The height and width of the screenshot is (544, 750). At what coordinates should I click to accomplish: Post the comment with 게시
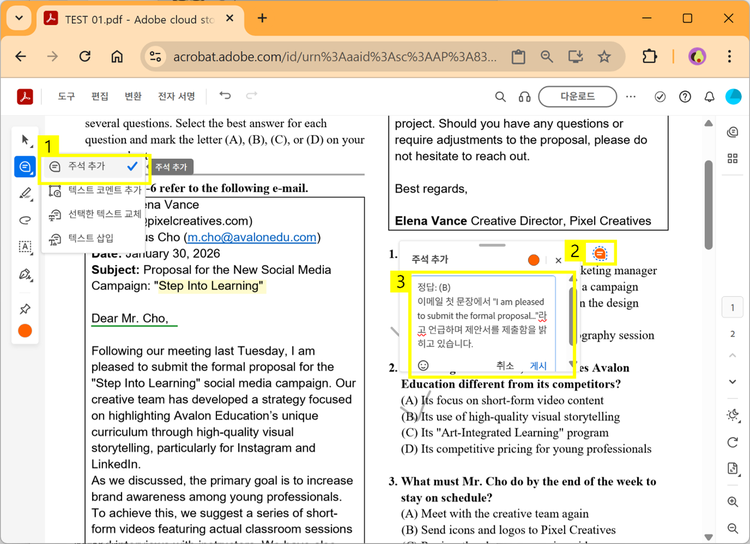(x=538, y=366)
